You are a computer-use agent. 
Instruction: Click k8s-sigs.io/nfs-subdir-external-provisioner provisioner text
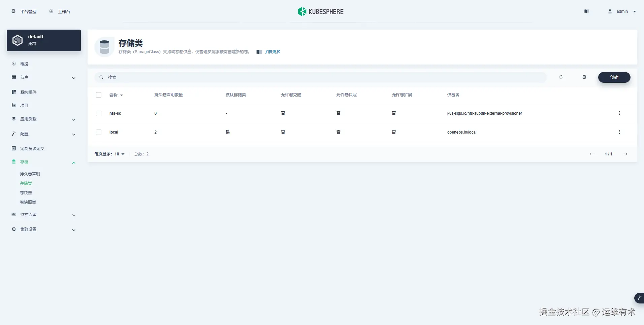pyautogui.click(x=485, y=113)
